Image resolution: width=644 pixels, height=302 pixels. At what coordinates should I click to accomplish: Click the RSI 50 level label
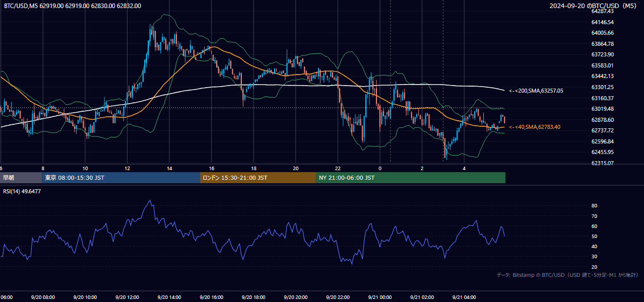tap(594, 236)
